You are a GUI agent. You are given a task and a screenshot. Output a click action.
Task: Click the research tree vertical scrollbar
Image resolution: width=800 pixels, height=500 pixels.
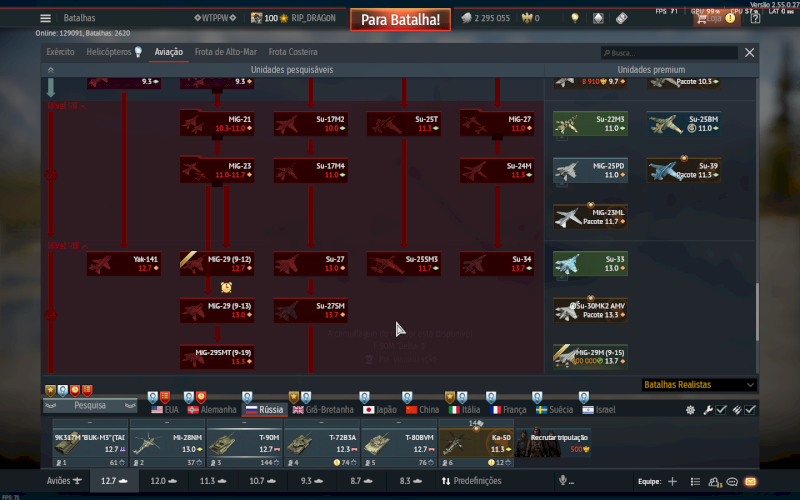coord(757,312)
